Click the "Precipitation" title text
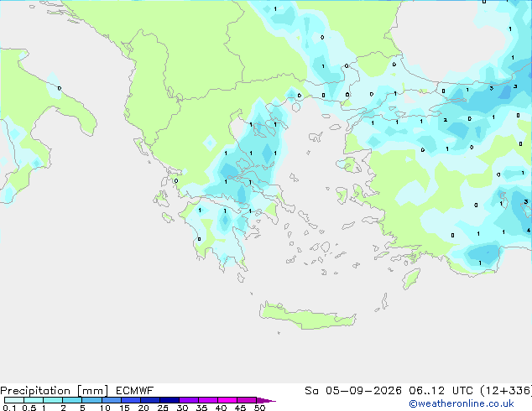532x411 pixels. pyautogui.click(x=35, y=391)
